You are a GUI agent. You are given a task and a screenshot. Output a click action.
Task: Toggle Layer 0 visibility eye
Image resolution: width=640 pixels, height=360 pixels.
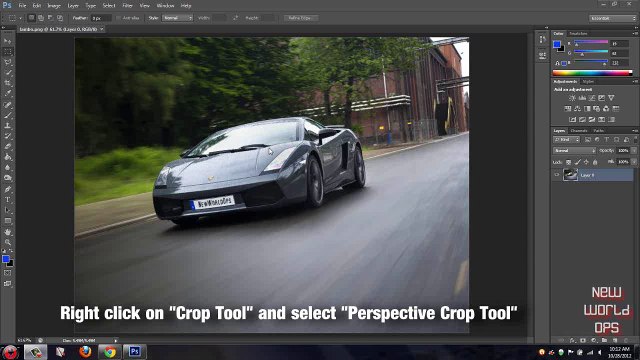(x=556, y=175)
